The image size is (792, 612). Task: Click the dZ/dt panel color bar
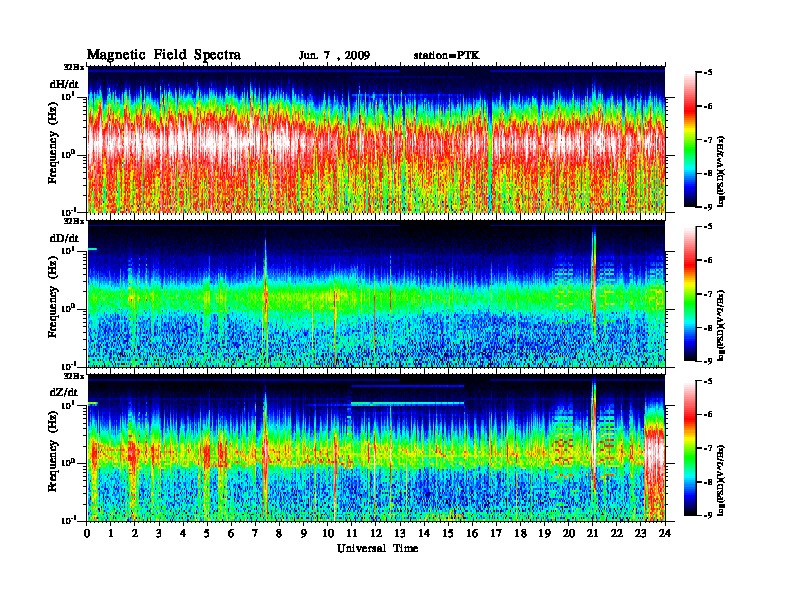tap(689, 448)
